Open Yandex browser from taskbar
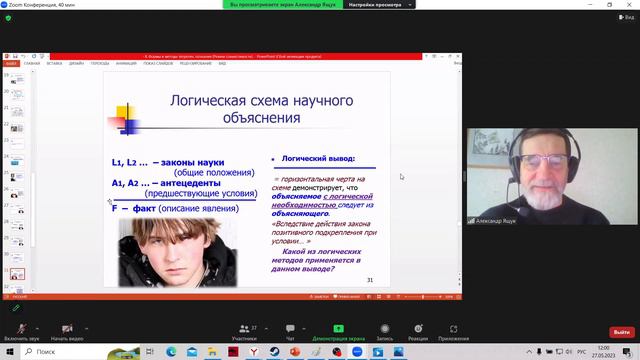 pyautogui.click(x=254, y=351)
